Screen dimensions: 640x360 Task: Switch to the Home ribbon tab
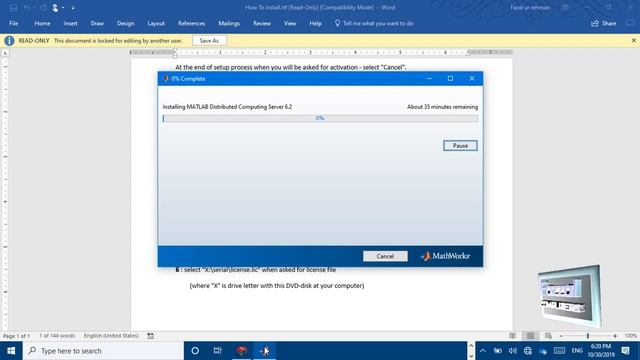click(x=42, y=23)
